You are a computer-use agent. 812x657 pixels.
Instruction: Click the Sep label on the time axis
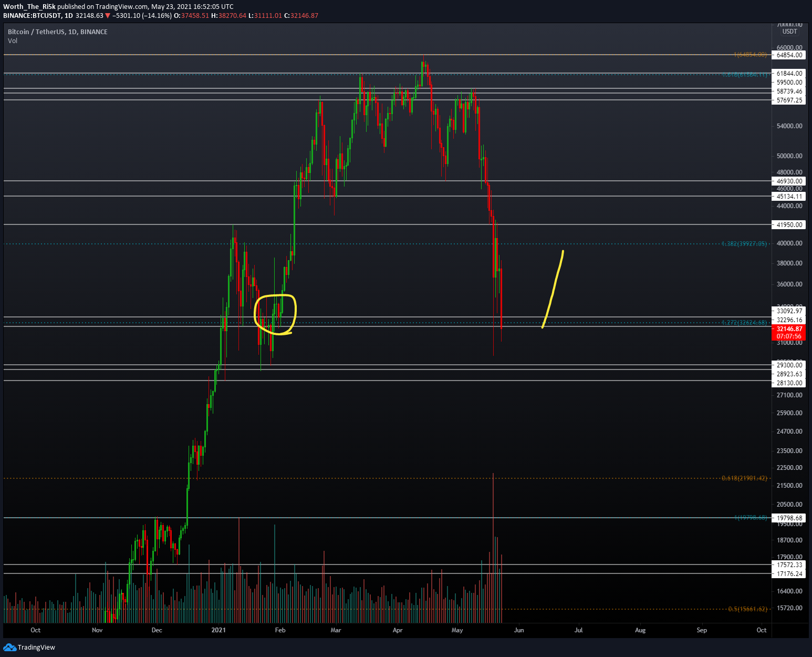[x=702, y=630]
